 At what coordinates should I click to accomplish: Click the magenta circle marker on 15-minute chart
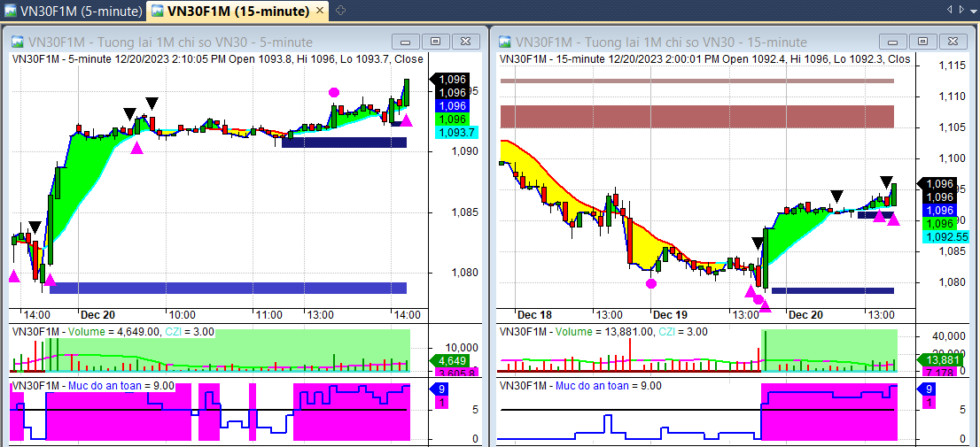pyautogui.click(x=651, y=283)
